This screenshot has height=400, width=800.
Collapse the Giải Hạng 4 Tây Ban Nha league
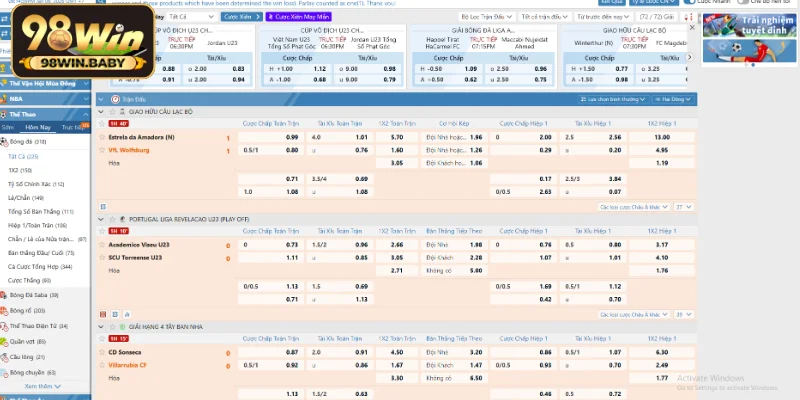point(101,327)
